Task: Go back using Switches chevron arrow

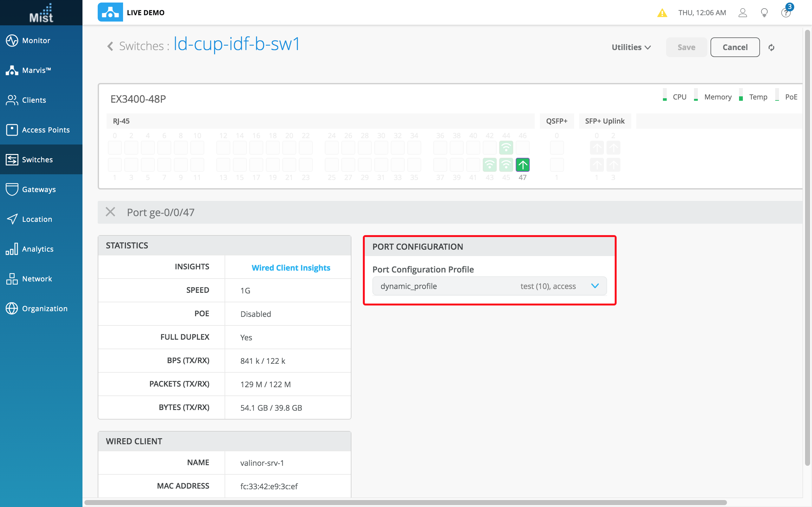Action: pos(110,46)
